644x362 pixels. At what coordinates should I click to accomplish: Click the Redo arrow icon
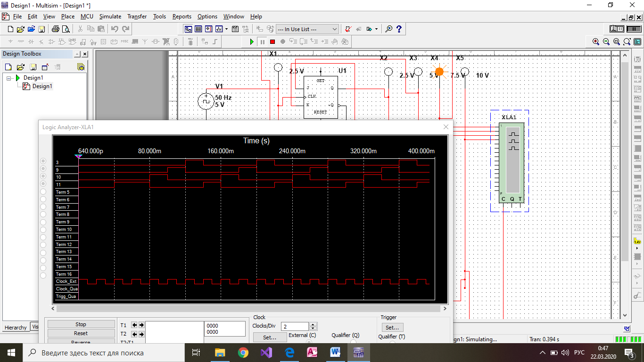point(125,29)
